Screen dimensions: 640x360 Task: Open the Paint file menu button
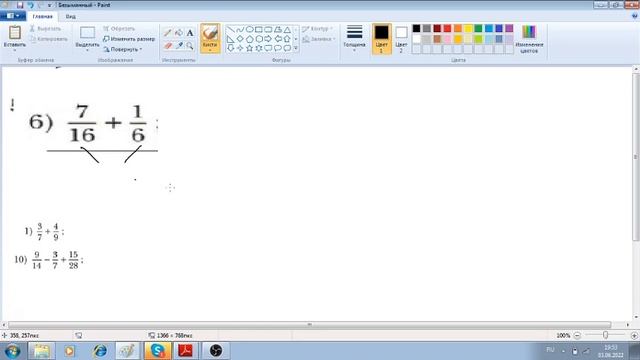(13, 16)
